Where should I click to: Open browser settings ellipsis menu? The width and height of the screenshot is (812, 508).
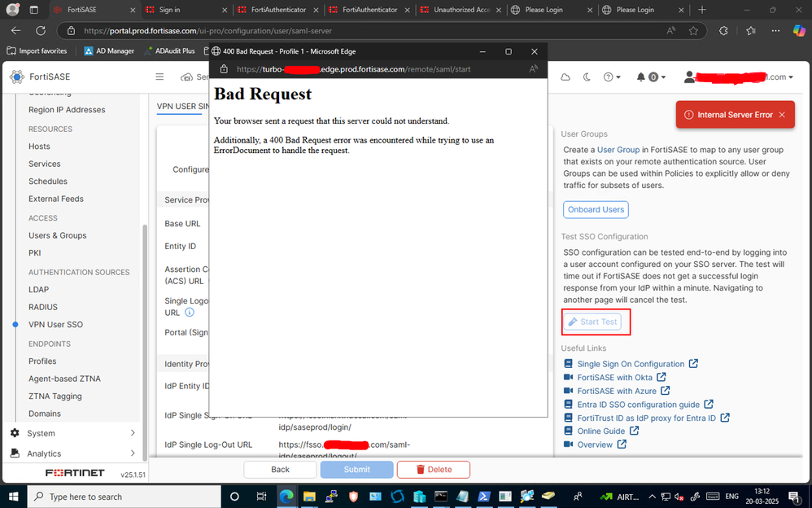click(775, 31)
